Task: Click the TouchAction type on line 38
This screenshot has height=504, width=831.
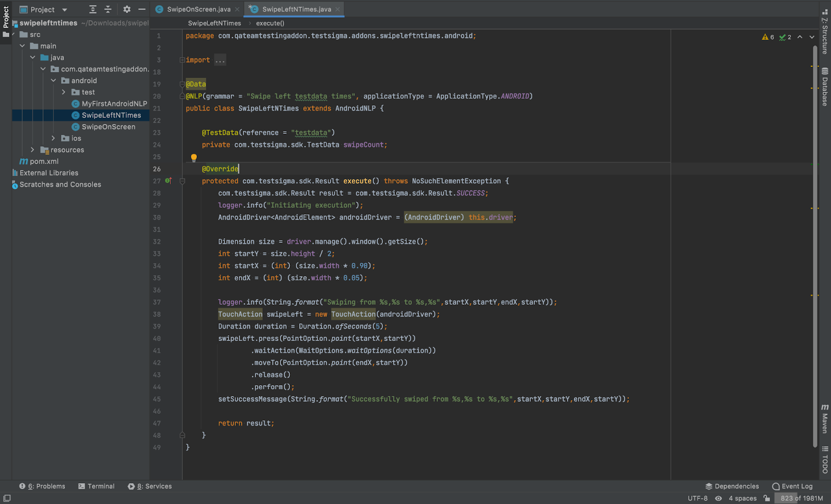Action: click(240, 315)
